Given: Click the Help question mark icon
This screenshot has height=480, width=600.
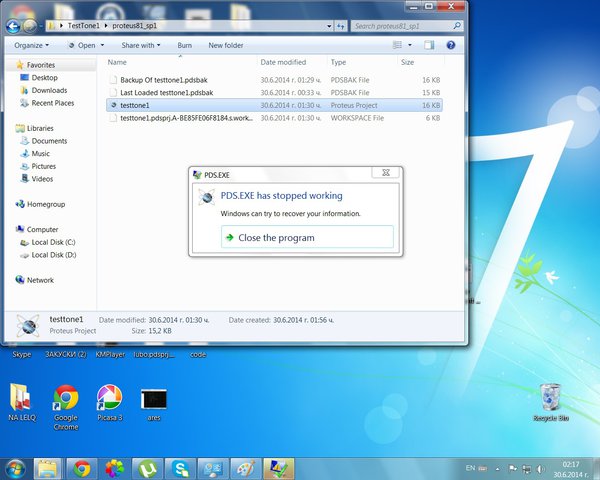Looking at the screenshot, I should (451, 45).
